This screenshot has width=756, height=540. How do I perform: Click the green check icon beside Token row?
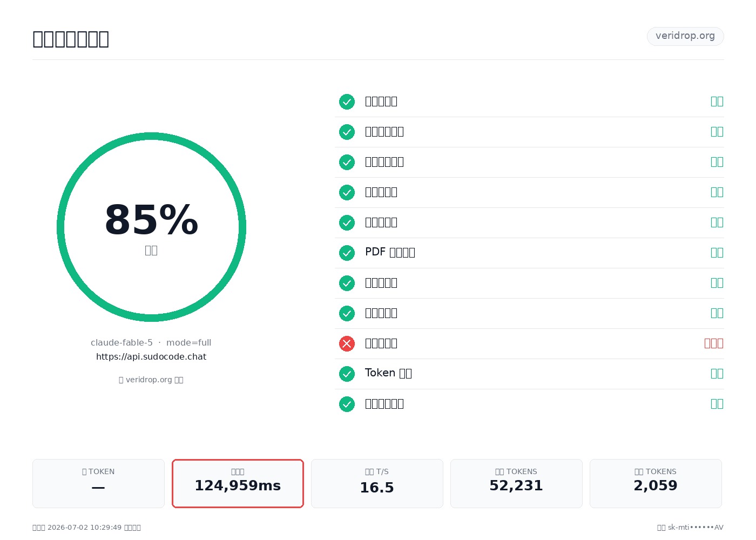[x=347, y=374]
